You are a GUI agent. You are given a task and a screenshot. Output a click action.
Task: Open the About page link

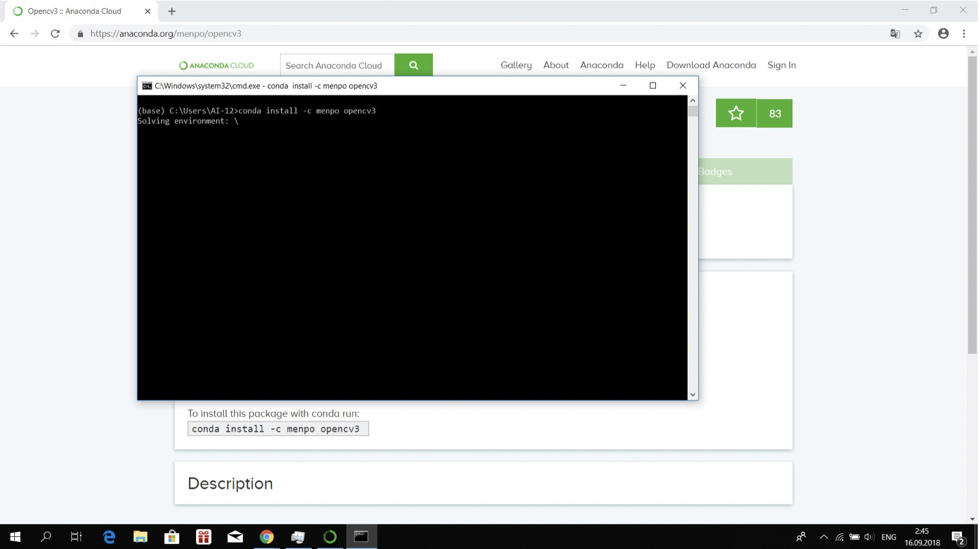557,65
